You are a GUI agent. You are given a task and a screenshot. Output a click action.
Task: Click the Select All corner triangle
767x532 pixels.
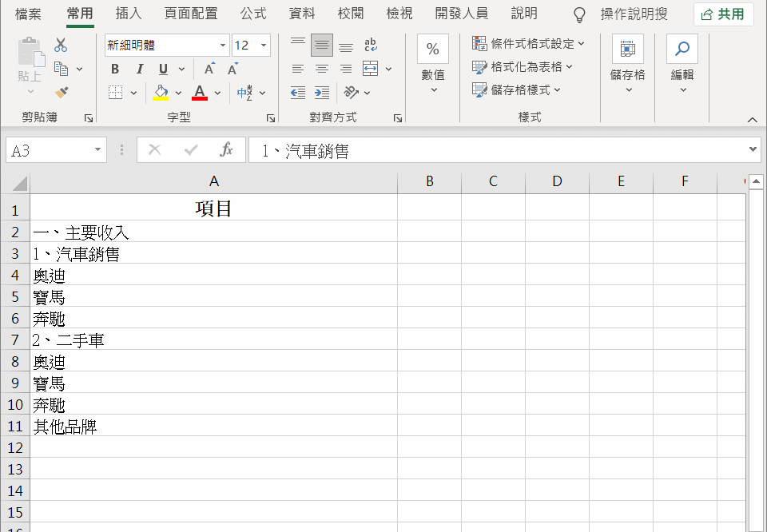click(19, 184)
